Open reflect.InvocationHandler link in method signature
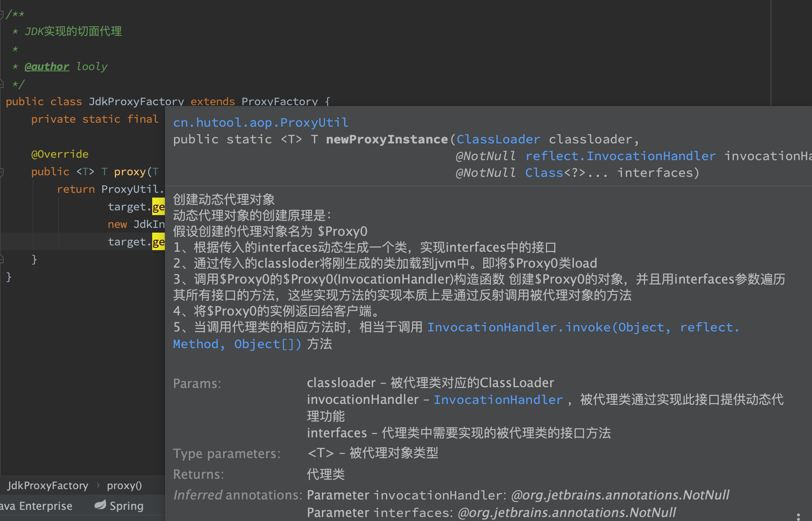This screenshot has width=812, height=521. pos(620,156)
